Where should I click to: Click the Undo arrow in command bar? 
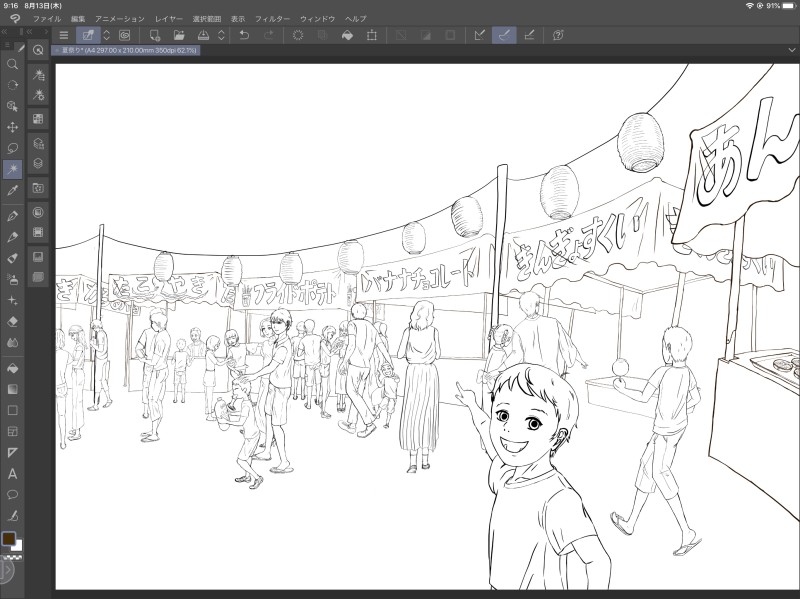point(244,35)
